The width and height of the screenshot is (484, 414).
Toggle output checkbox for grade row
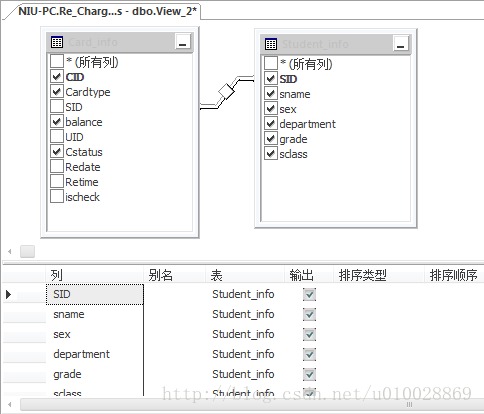point(309,374)
